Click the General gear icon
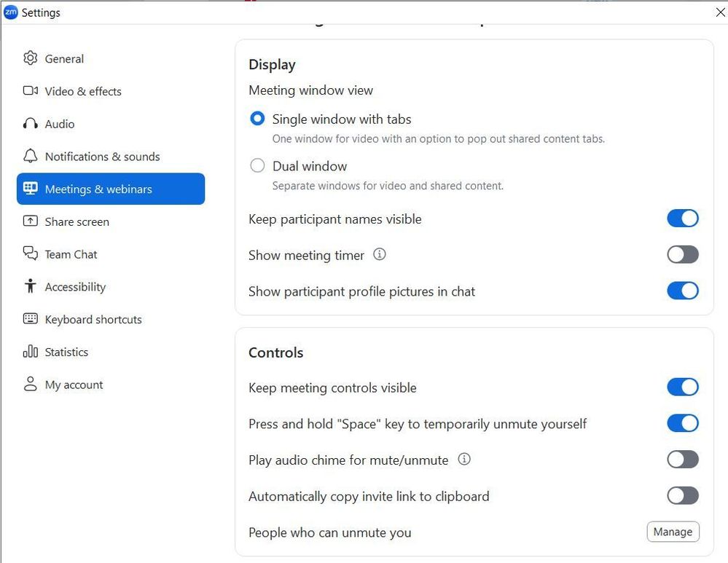The width and height of the screenshot is (728, 563). 30,58
